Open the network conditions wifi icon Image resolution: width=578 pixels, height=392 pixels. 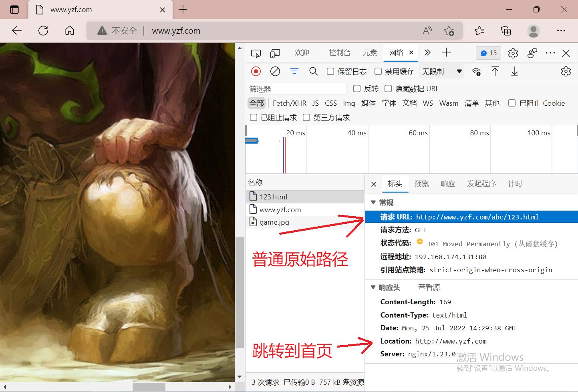[476, 71]
